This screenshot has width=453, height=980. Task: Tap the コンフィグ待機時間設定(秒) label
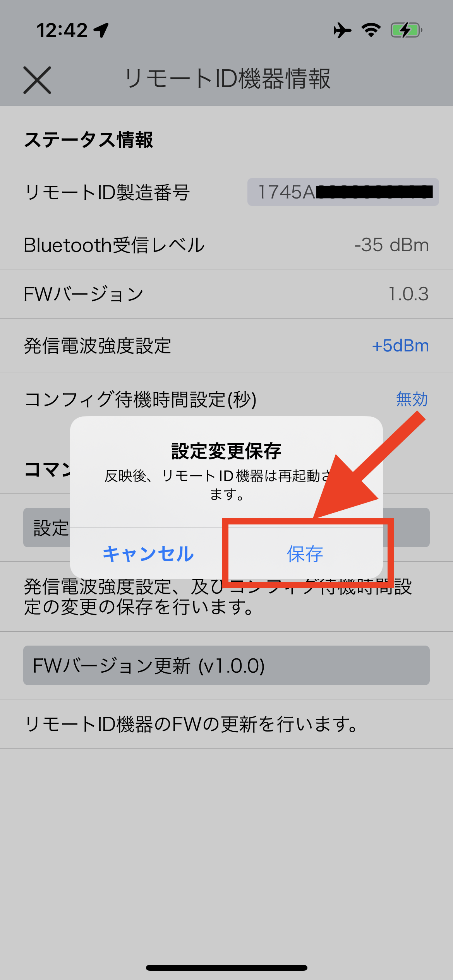click(140, 399)
